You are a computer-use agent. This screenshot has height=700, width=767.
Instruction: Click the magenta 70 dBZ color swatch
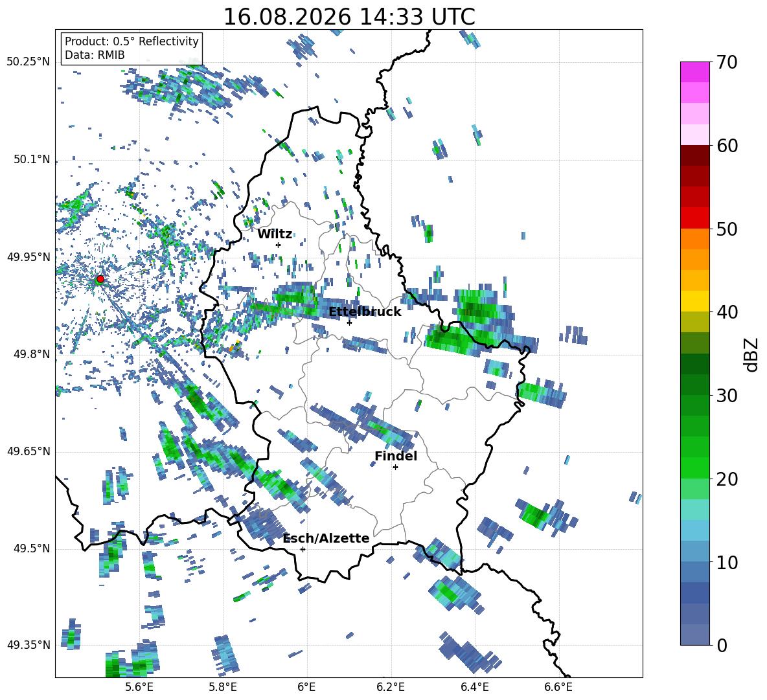[x=694, y=72]
